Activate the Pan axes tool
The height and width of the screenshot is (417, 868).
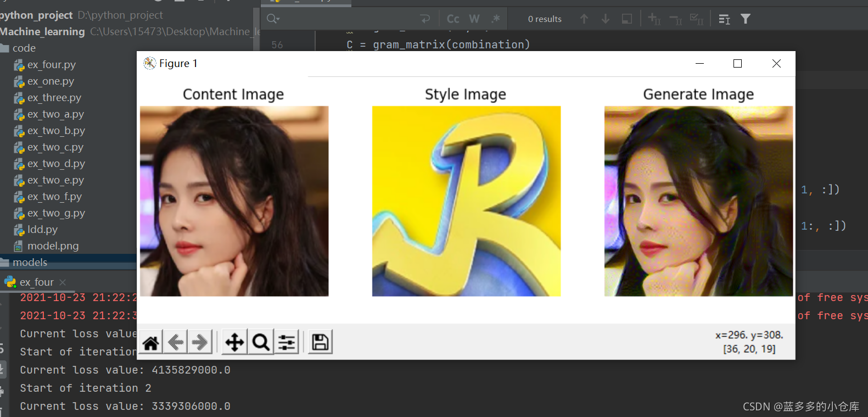(x=234, y=342)
